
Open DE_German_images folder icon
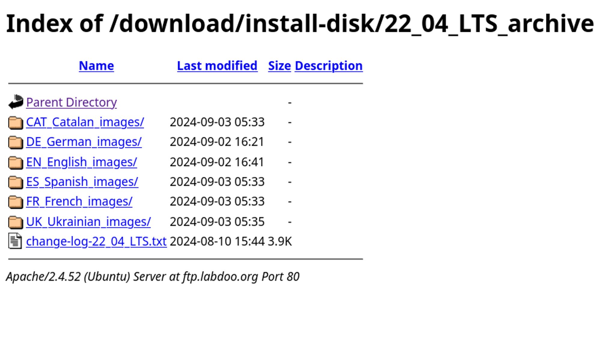[15, 142]
